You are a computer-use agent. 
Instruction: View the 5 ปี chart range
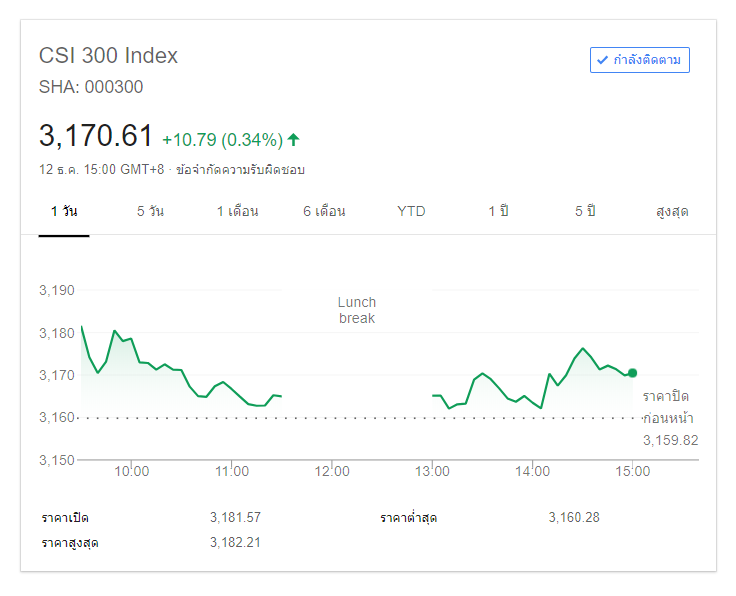tap(585, 211)
